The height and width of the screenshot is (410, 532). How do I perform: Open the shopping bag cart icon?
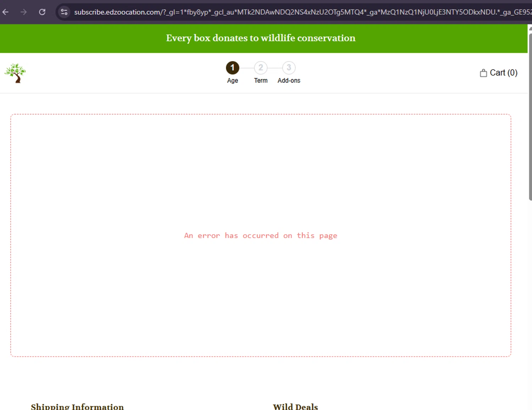(x=483, y=73)
